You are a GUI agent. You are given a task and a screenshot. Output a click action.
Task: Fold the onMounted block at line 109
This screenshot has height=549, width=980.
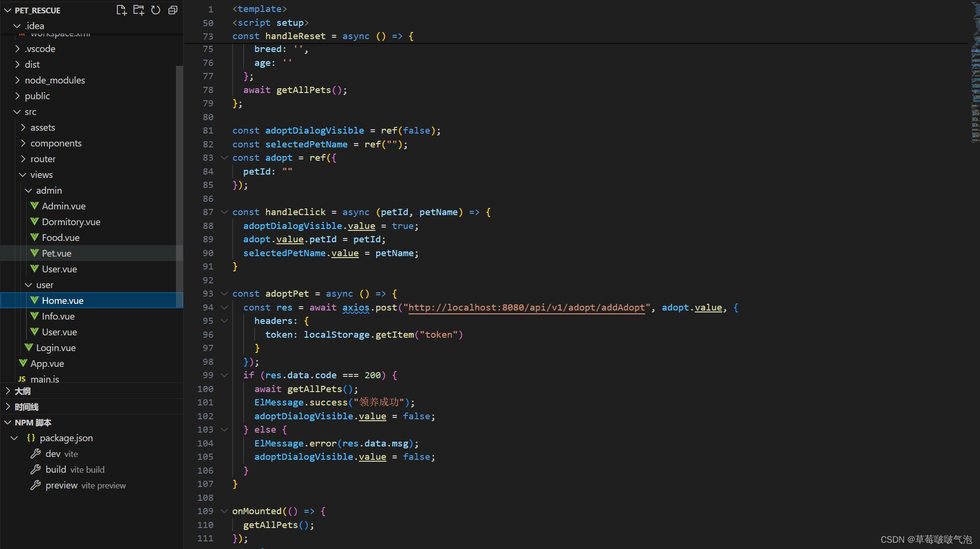click(x=224, y=511)
